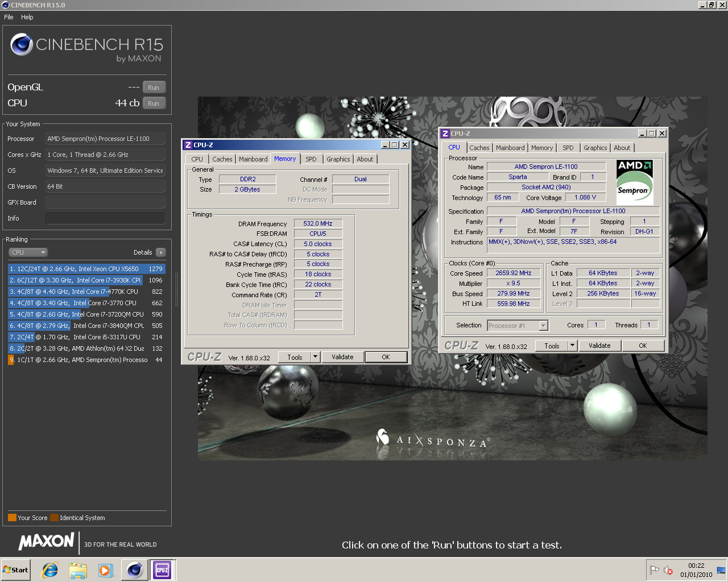Run the CPU benchmark
Screen dimensions: 728x582
pos(154,103)
